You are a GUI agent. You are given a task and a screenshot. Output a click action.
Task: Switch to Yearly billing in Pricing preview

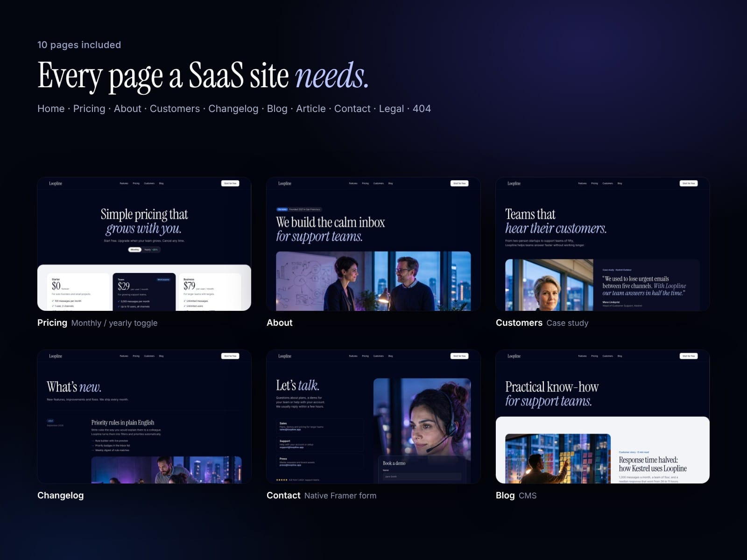tap(151, 250)
